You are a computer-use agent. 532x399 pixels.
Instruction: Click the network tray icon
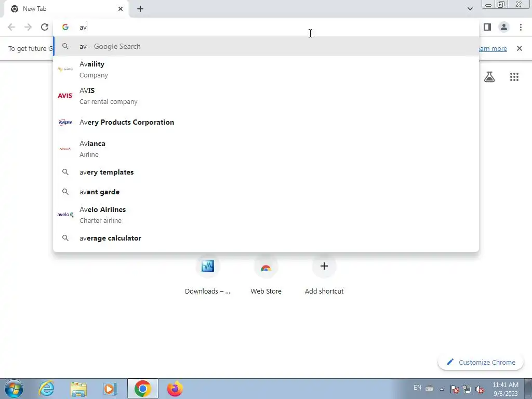tap(467, 389)
